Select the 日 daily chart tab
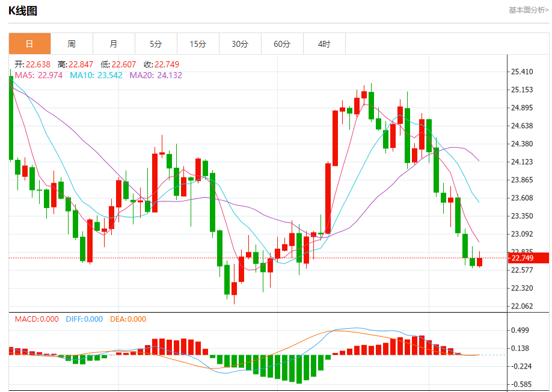The height and width of the screenshot is (392, 552). pos(29,44)
